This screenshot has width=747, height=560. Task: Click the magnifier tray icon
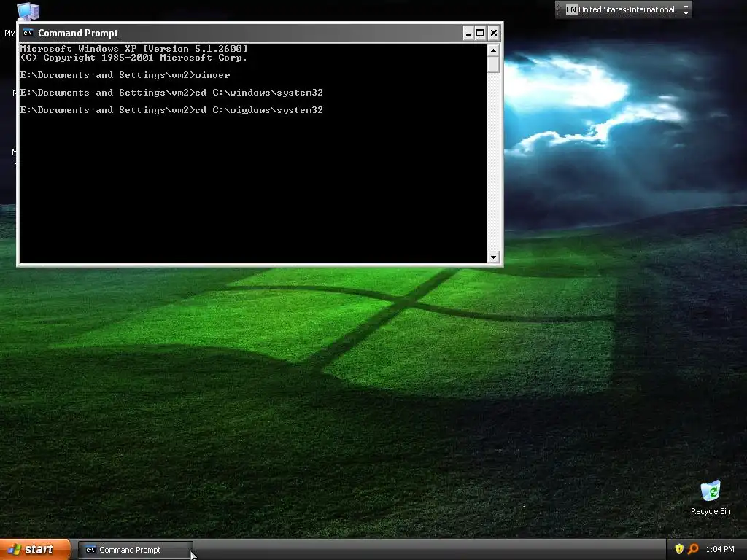[x=693, y=549]
